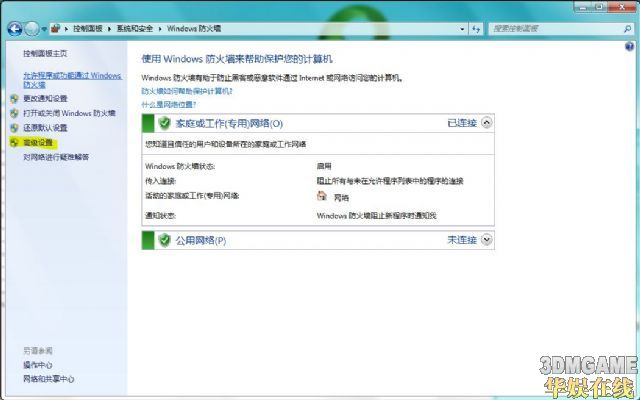Open recent pages dropdown next to Forward
The height and width of the screenshot is (400, 640).
(44, 29)
